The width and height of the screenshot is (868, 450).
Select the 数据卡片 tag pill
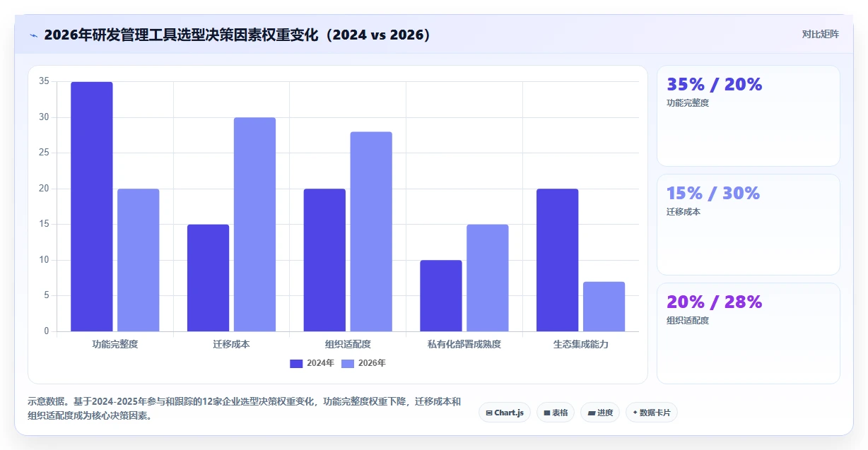652,413
